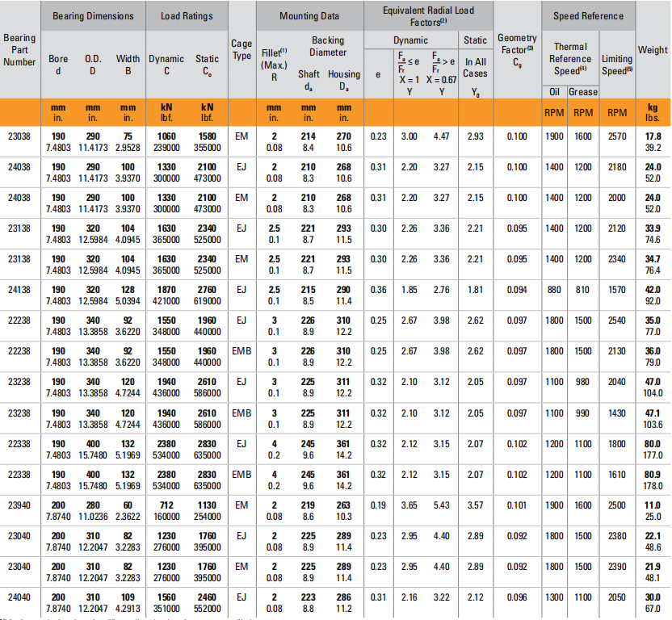Viewport: 672px width, 620px height.
Task: Click limiting speed value 1570
Action: (x=617, y=290)
